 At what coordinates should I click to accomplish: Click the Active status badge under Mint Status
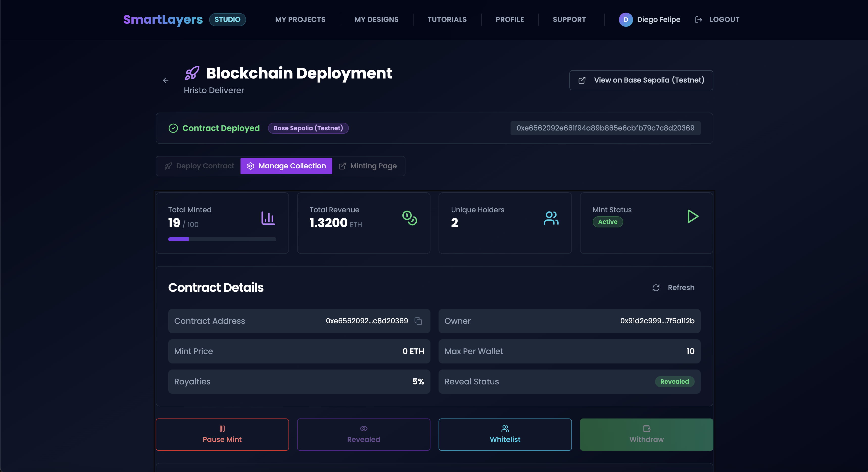coord(608,222)
